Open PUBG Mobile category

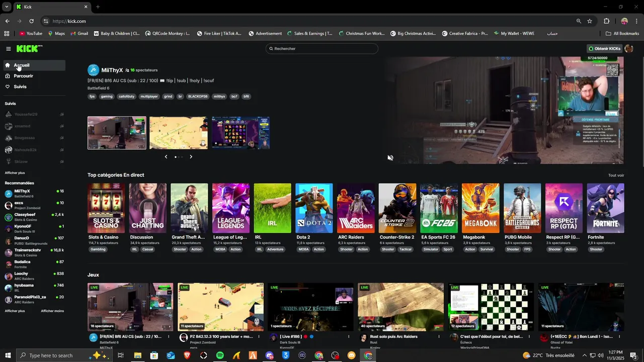(x=522, y=208)
